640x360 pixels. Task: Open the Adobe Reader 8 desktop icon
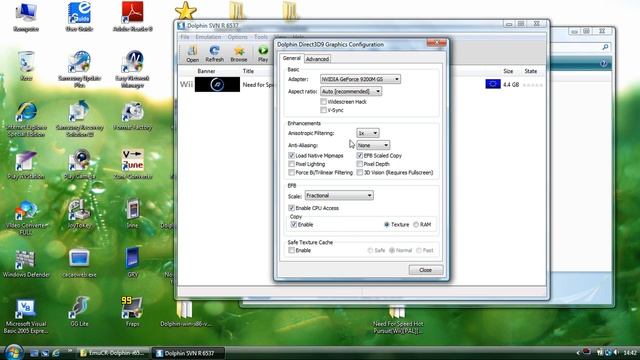pyautogui.click(x=133, y=17)
